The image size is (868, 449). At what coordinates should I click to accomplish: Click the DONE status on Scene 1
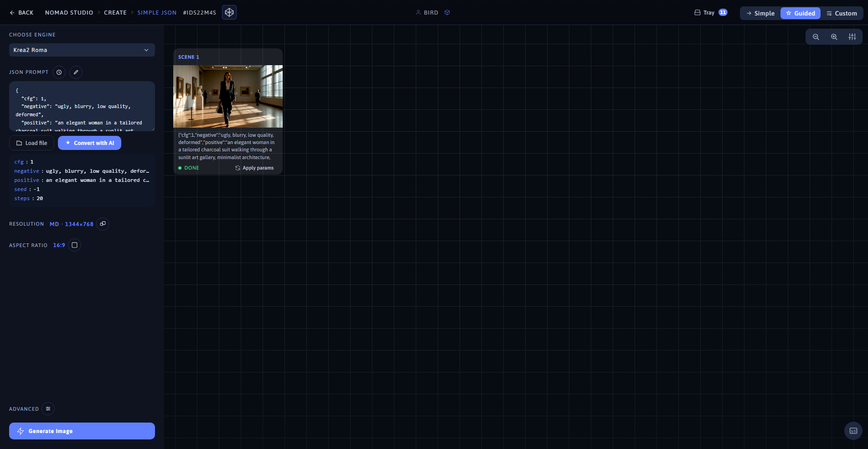coord(189,168)
